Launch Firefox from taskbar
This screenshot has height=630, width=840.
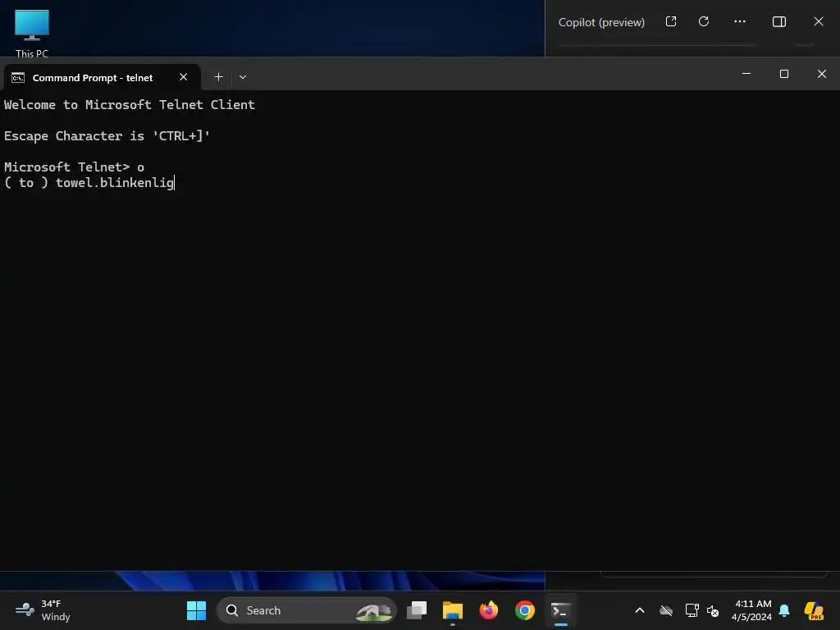click(x=489, y=610)
